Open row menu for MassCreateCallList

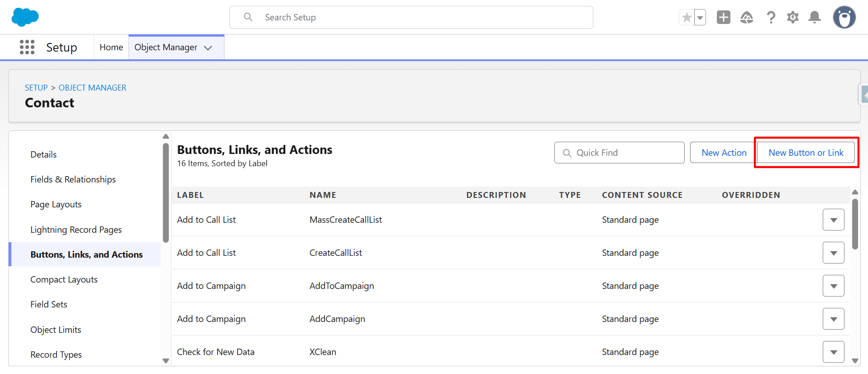[x=833, y=220]
